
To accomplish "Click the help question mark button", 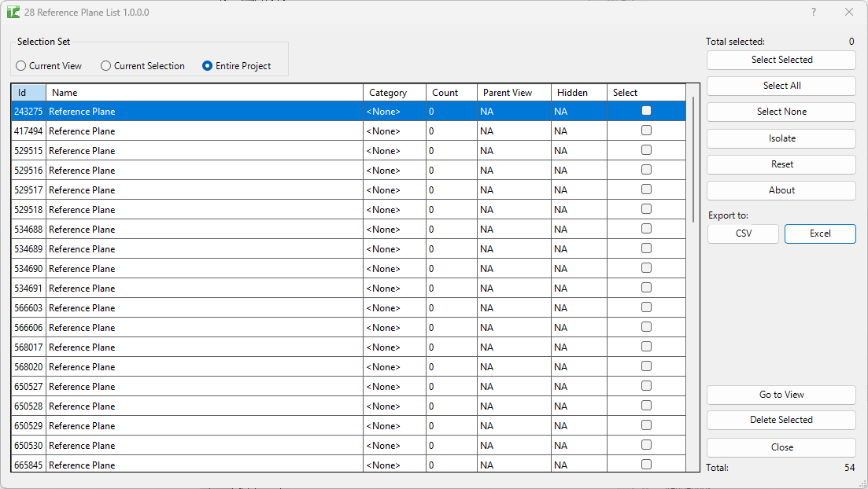I will (814, 13).
